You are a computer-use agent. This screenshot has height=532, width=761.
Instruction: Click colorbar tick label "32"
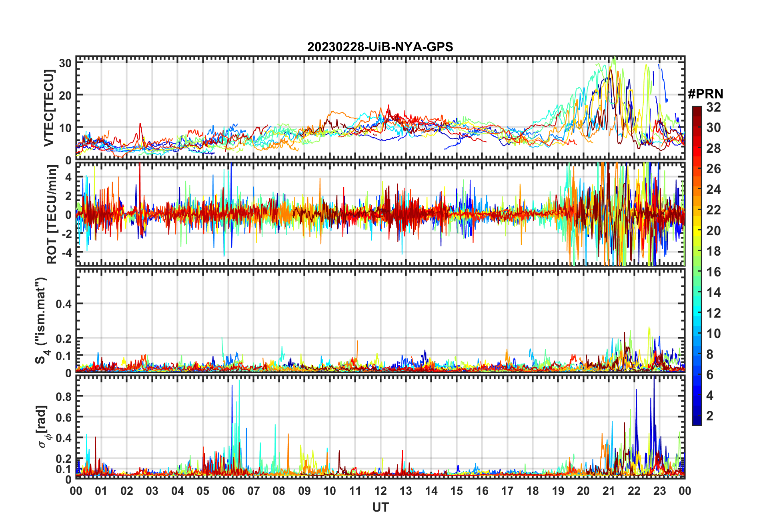(x=713, y=107)
